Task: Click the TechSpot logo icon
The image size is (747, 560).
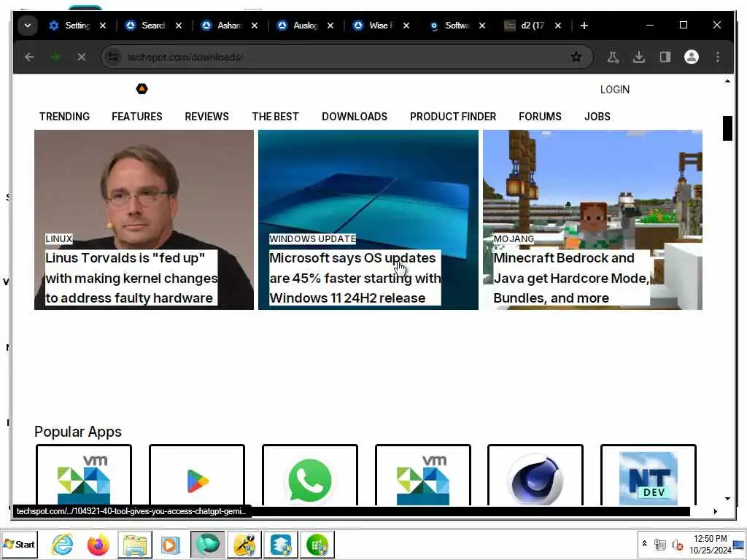Action: pos(142,88)
